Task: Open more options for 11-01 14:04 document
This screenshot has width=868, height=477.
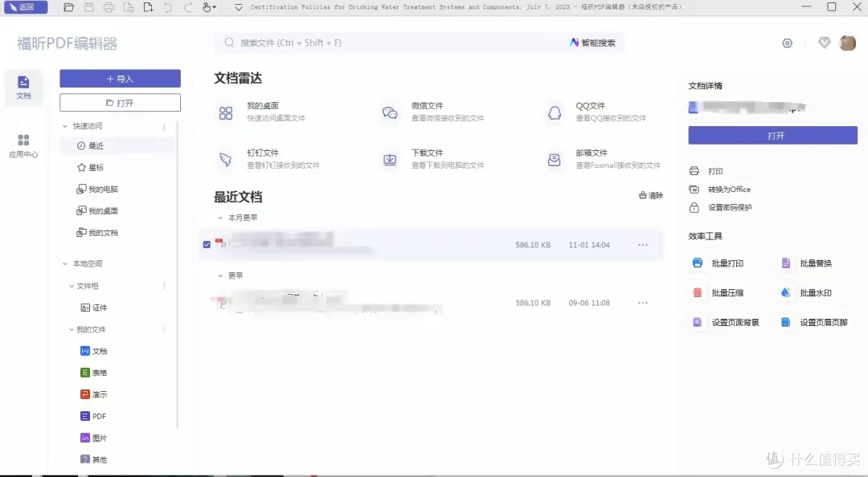Action: [x=643, y=245]
